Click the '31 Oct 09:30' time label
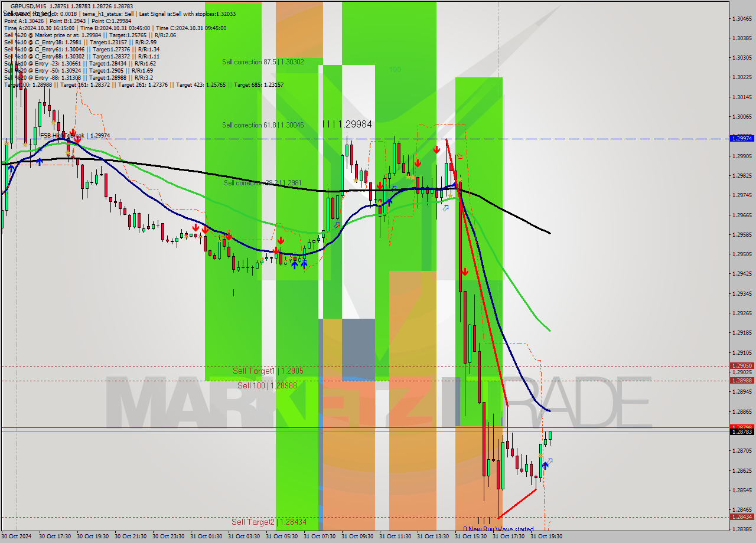The width and height of the screenshot is (756, 543). [x=357, y=537]
